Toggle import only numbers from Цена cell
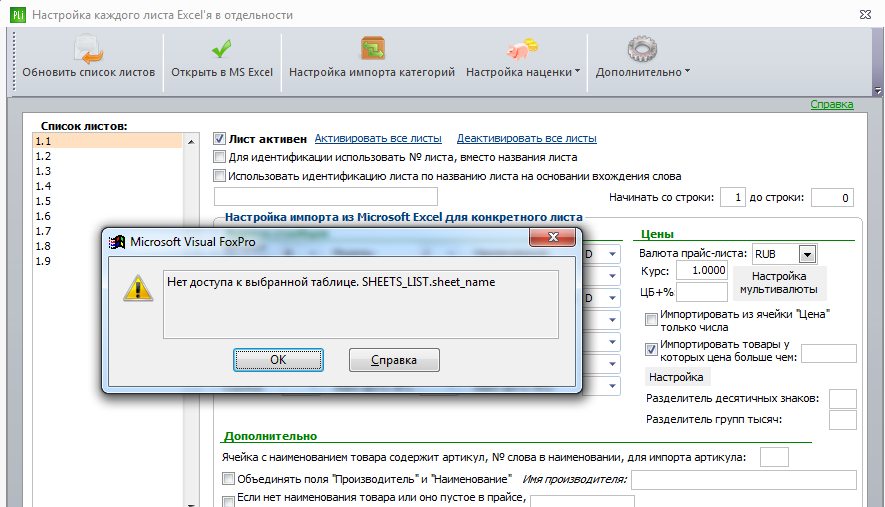 tap(651, 320)
